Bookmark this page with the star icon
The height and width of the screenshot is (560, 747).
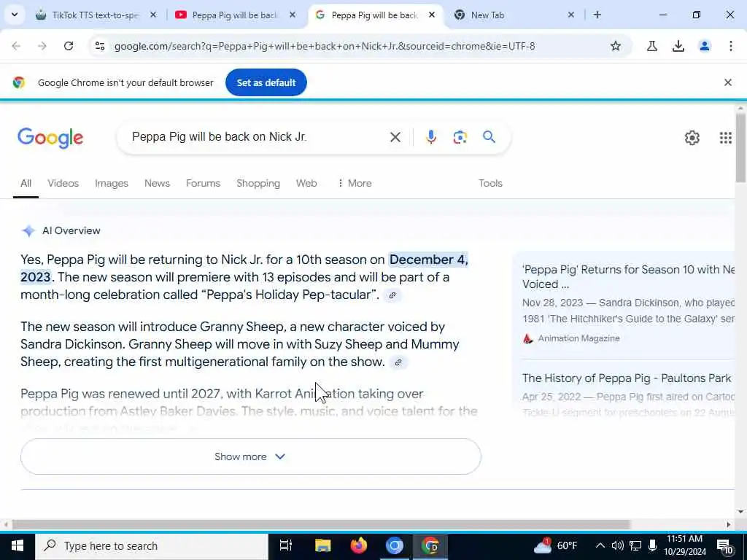point(616,46)
